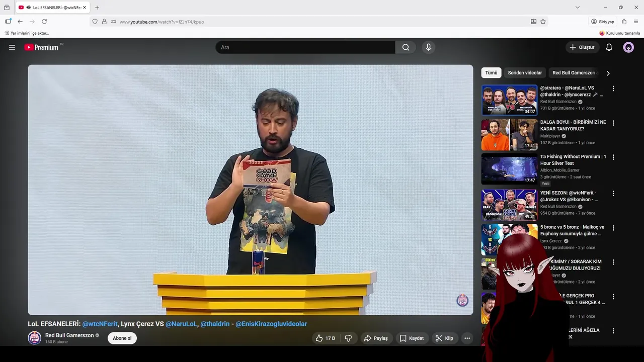Open options for SORARAK KİM video

click(613, 262)
